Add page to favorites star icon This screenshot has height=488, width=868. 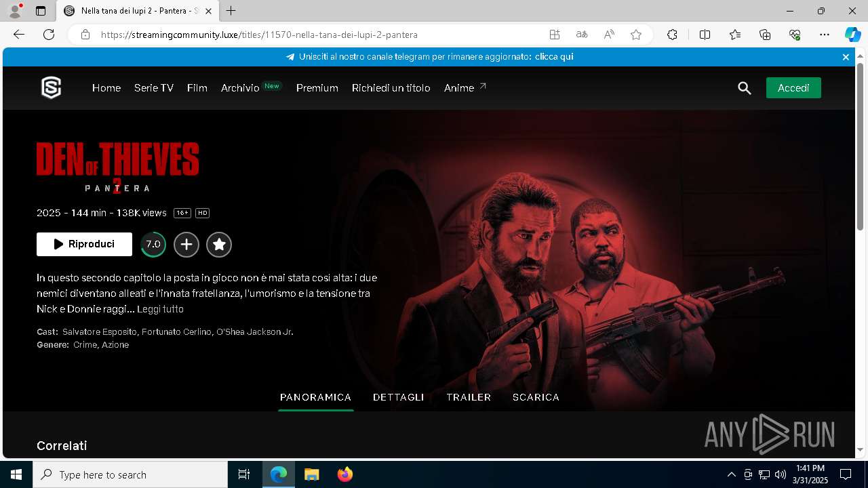pyautogui.click(x=636, y=35)
